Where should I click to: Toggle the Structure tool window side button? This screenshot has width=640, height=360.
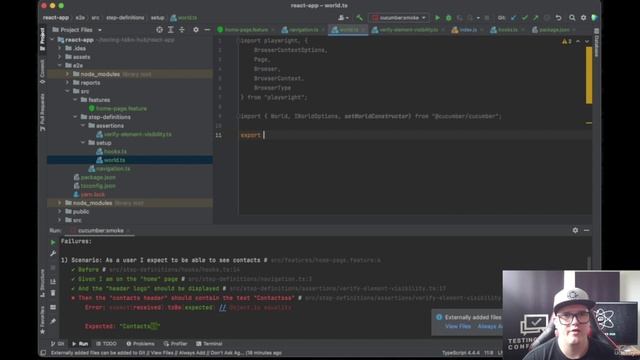coord(42,283)
